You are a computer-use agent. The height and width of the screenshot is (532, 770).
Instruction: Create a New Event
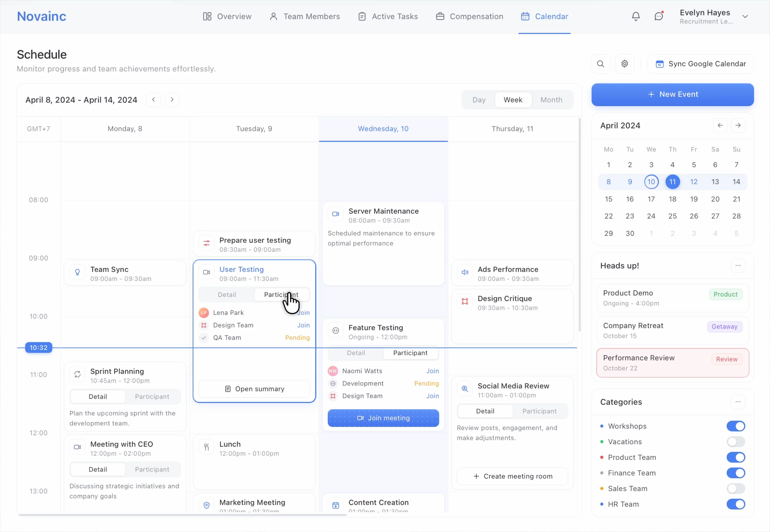coord(672,94)
